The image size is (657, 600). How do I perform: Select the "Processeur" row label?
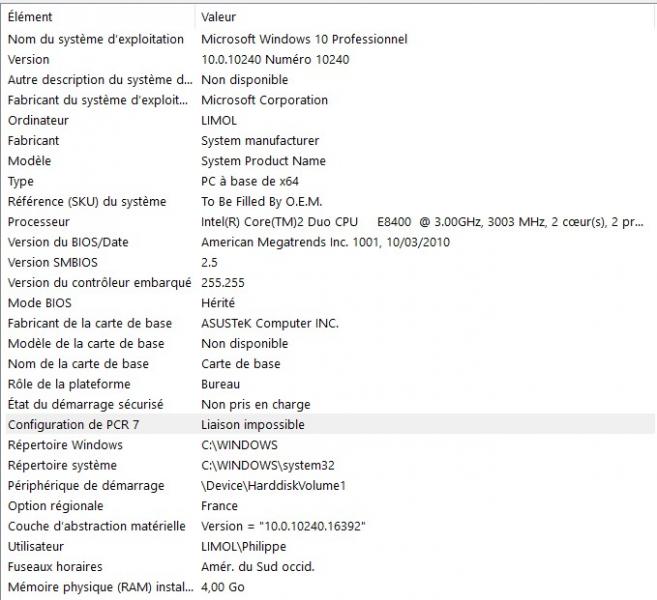(39, 222)
